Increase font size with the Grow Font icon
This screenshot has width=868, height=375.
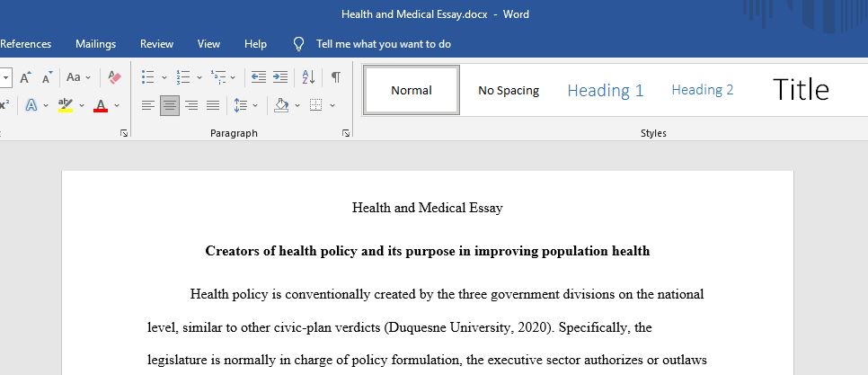[25, 77]
